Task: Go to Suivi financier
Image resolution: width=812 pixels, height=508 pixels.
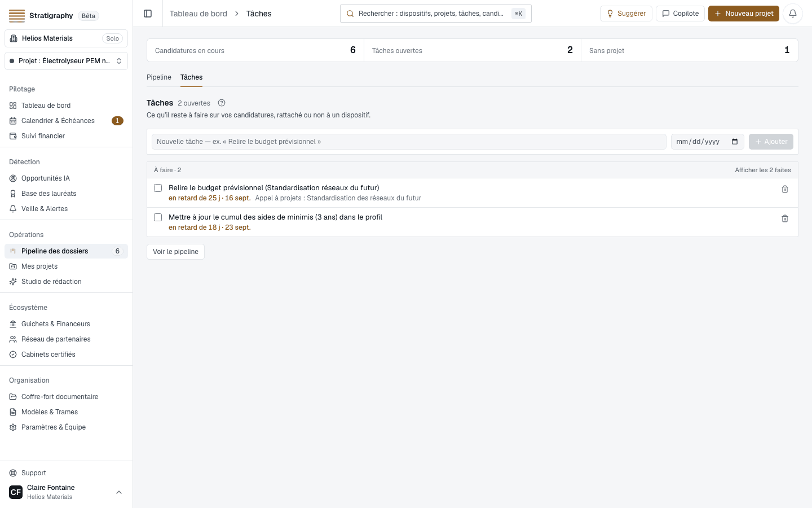Action: coord(66,136)
